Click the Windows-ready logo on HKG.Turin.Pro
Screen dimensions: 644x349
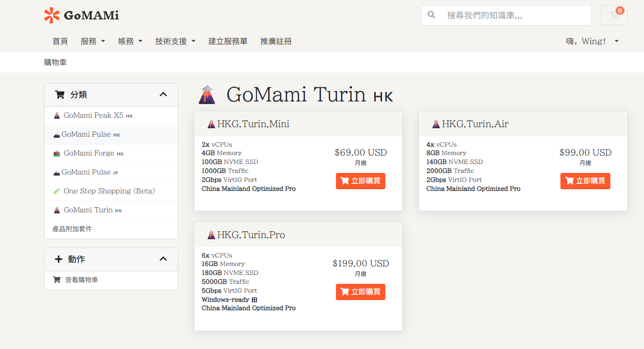255,299
